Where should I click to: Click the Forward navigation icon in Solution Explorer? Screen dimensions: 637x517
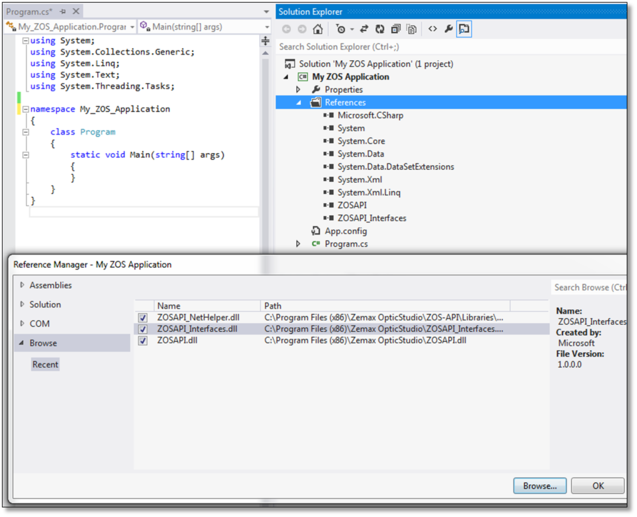[302, 29]
